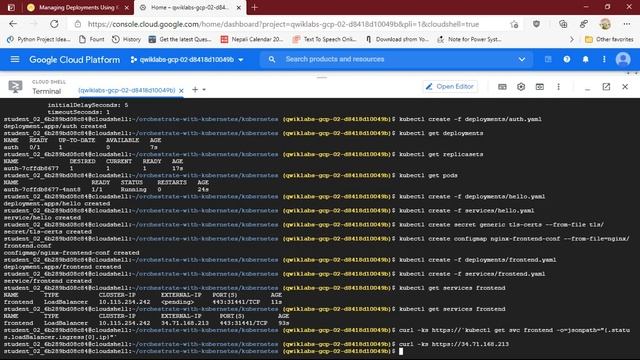Open the browser profile picture
This screenshot has height=360, width=640.
coord(605,24)
